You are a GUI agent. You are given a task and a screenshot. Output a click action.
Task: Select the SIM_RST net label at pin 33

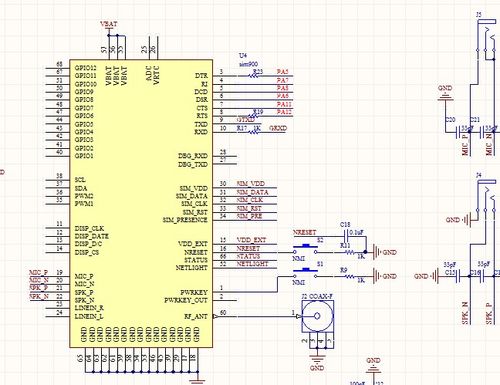pos(249,208)
